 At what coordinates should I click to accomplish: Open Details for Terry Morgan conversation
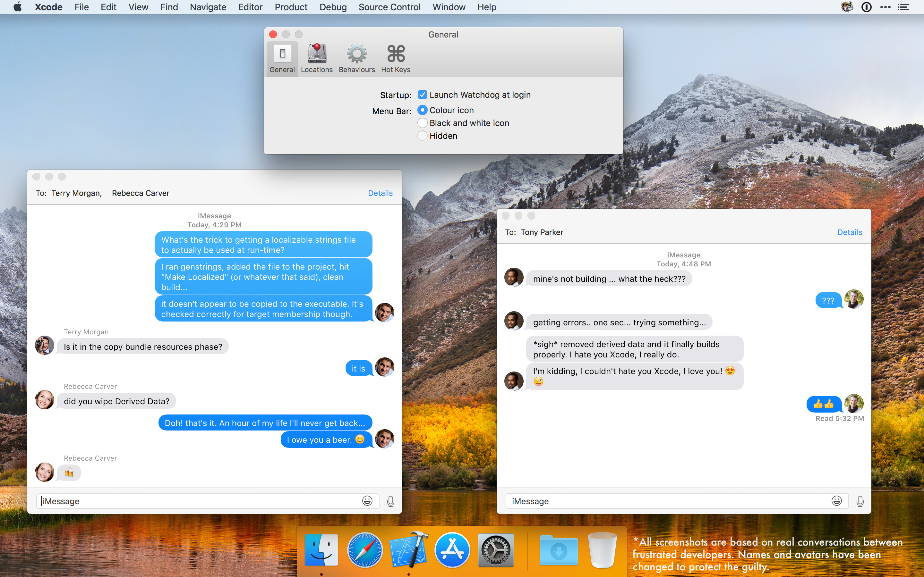[380, 193]
